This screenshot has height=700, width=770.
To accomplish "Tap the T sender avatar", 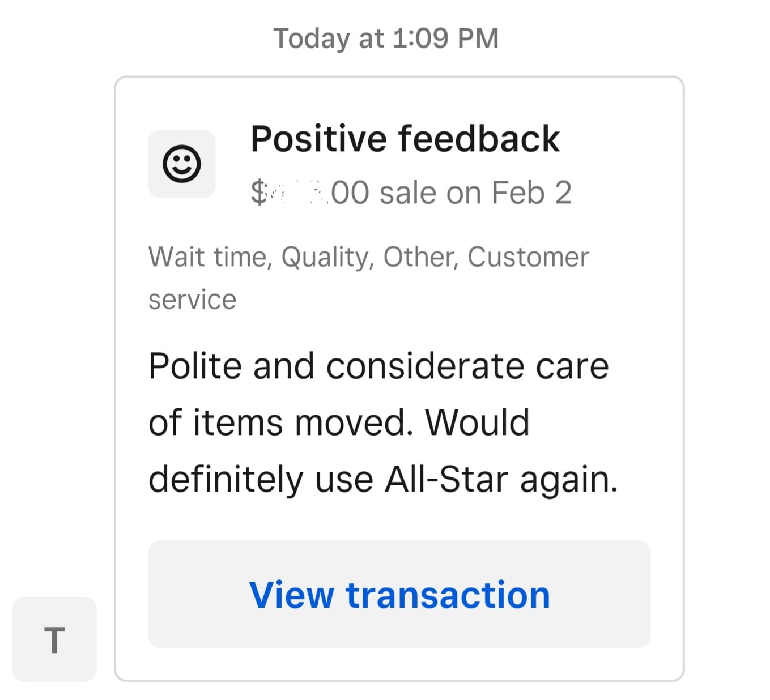I will [54, 639].
